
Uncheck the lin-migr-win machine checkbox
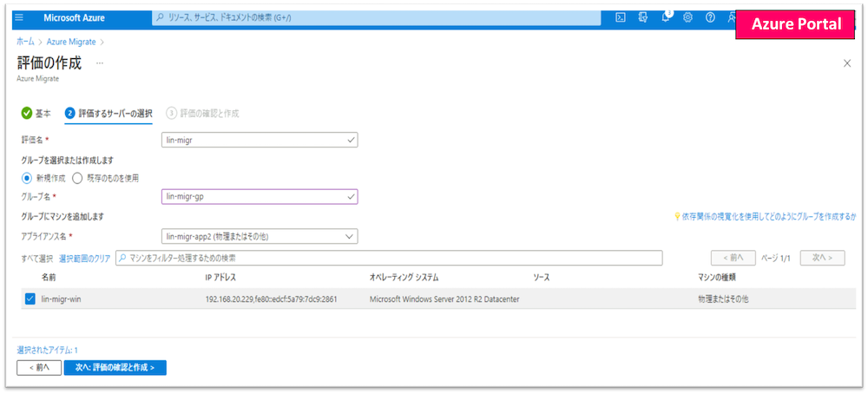tap(30, 299)
